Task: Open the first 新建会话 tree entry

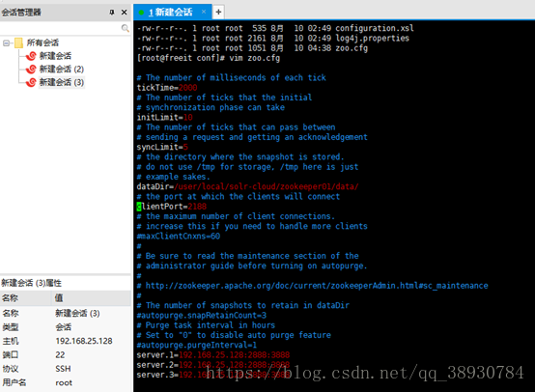Action: pos(55,56)
